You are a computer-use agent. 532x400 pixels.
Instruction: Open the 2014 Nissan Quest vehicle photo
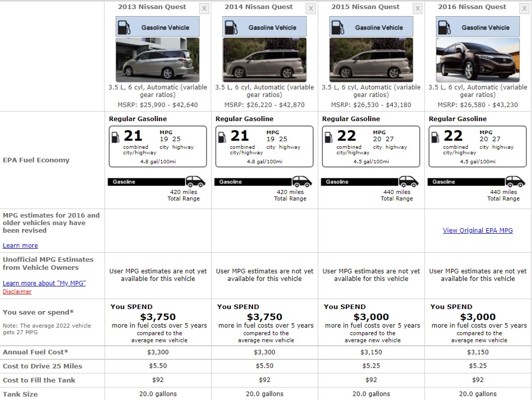pyautogui.click(x=264, y=60)
